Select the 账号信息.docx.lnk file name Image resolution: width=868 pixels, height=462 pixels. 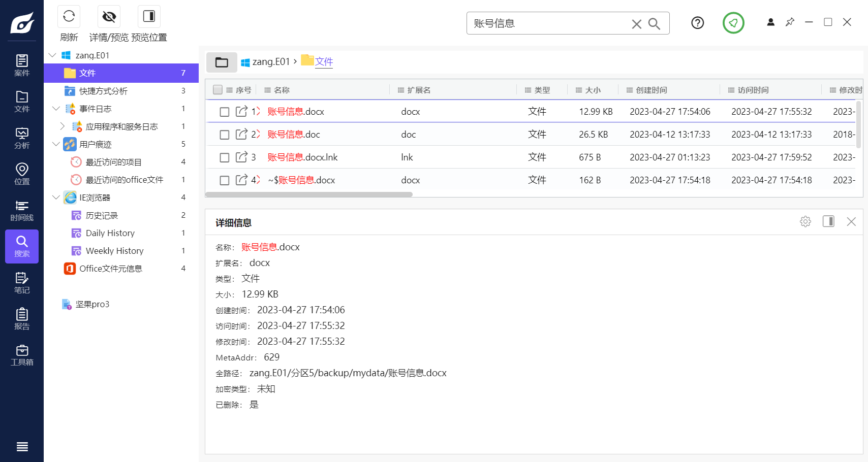point(302,157)
